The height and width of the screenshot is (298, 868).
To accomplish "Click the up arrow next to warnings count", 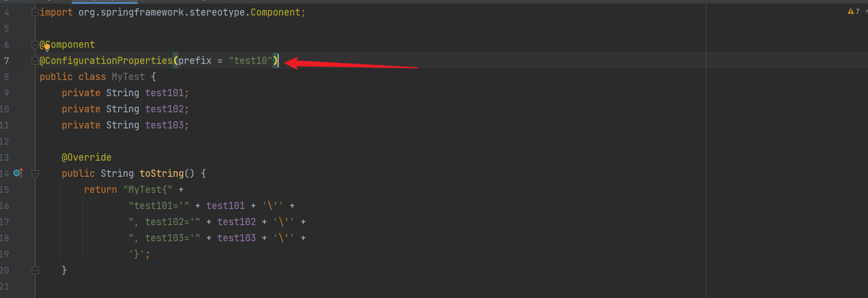I will tap(864, 11).
